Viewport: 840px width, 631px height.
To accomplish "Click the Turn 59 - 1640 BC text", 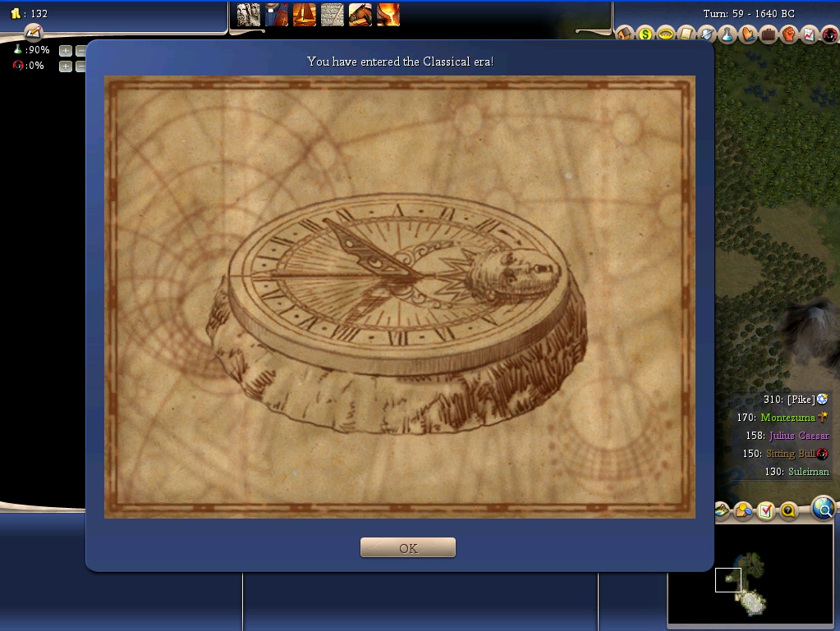I will (748, 14).
